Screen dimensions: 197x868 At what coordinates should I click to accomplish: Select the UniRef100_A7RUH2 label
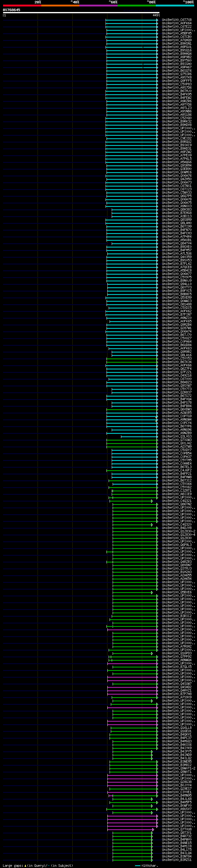(x=177, y=646)
